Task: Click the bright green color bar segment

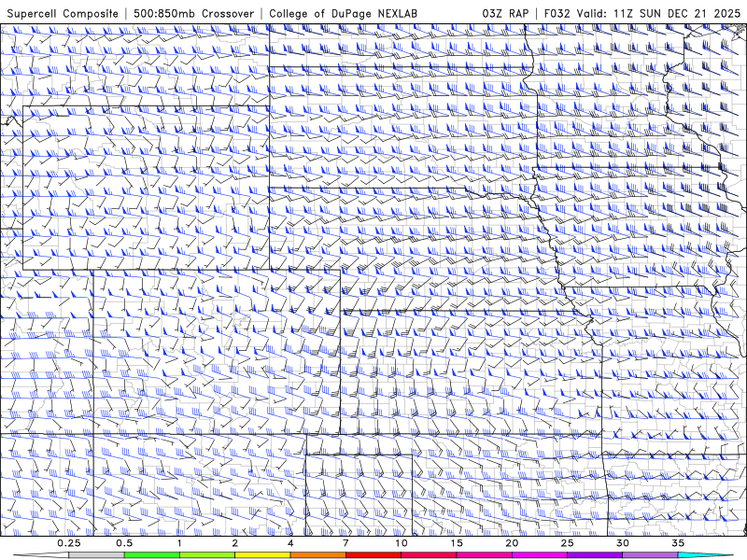Action: pos(151,555)
